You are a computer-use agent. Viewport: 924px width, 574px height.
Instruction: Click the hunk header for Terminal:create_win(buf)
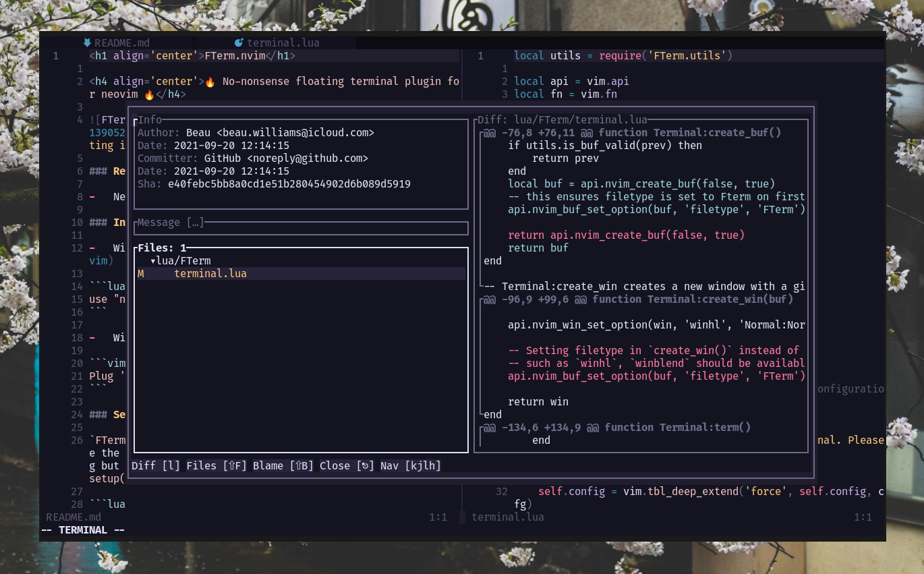pyautogui.click(x=639, y=299)
